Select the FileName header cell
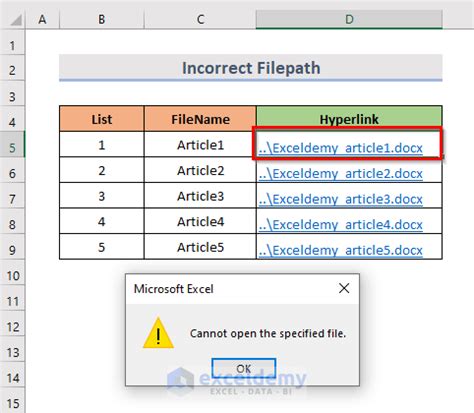The width and height of the screenshot is (474, 413). coord(200,119)
